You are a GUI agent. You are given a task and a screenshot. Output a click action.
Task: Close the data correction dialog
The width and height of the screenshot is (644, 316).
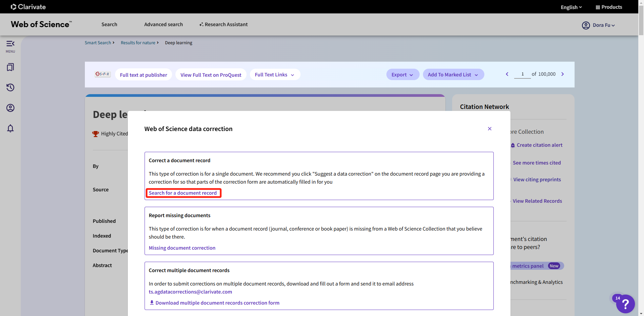coord(490,129)
